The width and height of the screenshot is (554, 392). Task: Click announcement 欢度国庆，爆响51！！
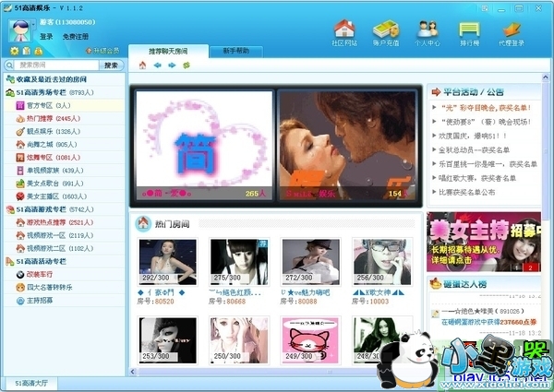(473, 136)
